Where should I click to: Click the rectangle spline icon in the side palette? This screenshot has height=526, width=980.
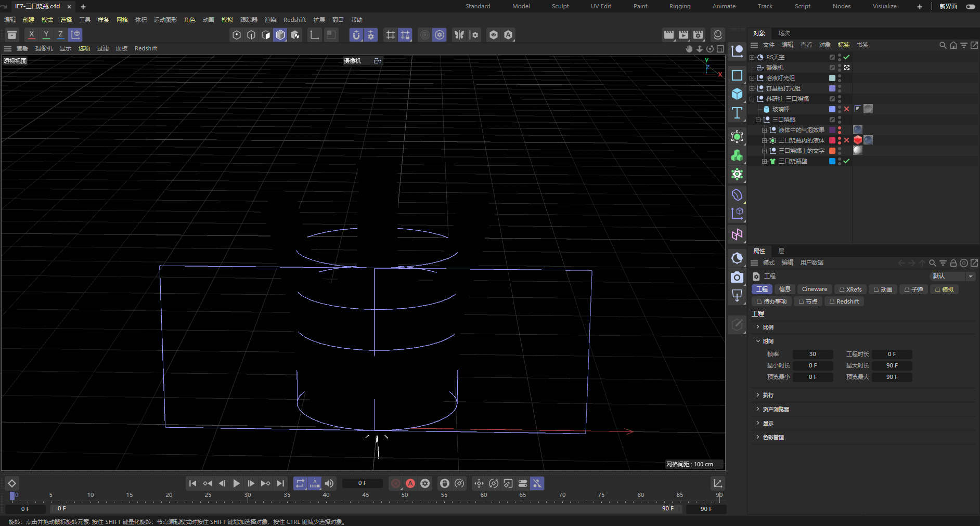pos(737,75)
